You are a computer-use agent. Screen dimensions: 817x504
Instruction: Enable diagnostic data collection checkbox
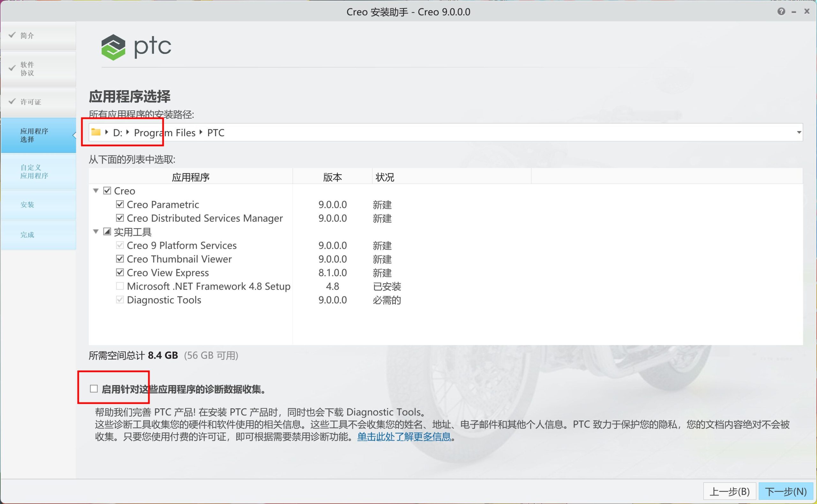[x=94, y=389]
